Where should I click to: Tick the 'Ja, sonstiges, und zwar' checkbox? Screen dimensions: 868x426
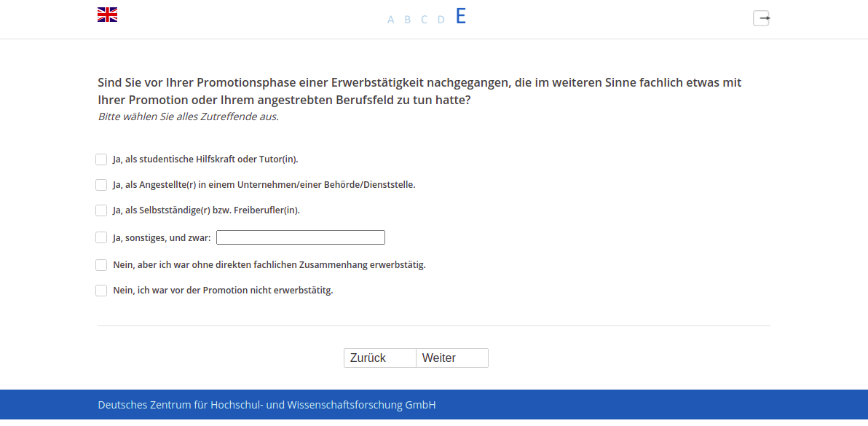pyautogui.click(x=101, y=237)
